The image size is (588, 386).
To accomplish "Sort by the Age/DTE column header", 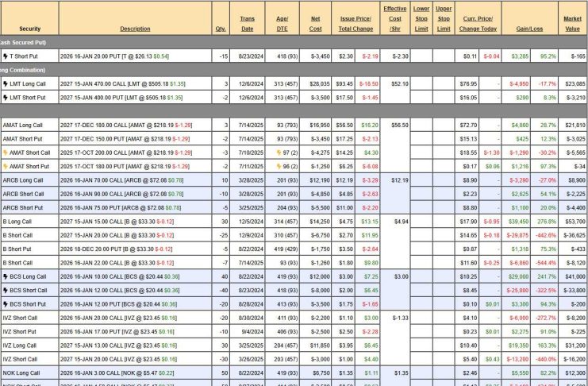I will (x=281, y=24).
